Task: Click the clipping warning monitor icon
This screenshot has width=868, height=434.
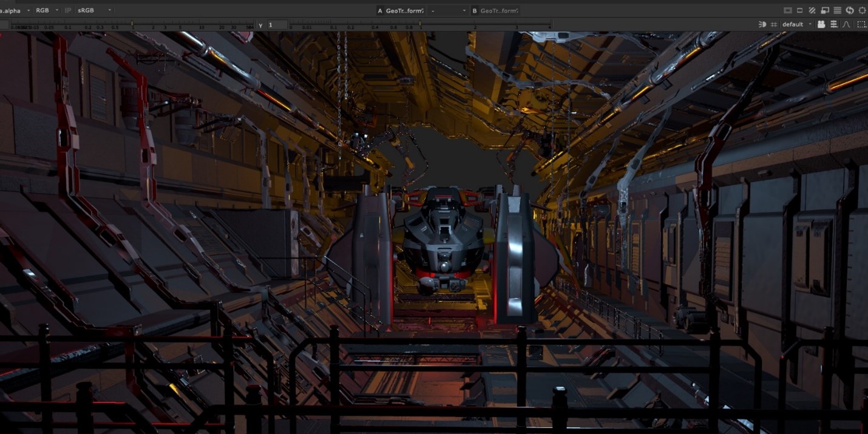Action: [x=788, y=10]
